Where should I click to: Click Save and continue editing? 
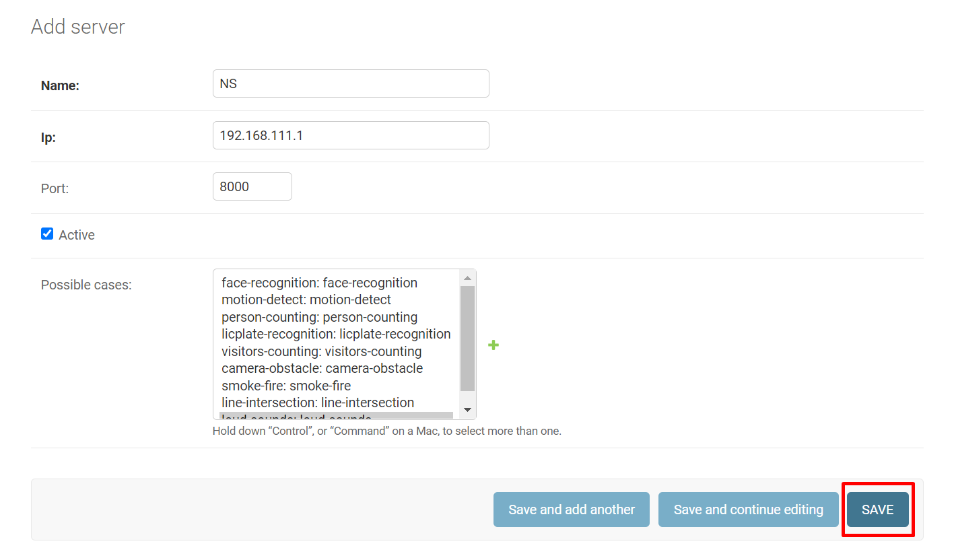pyautogui.click(x=748, y=510)
